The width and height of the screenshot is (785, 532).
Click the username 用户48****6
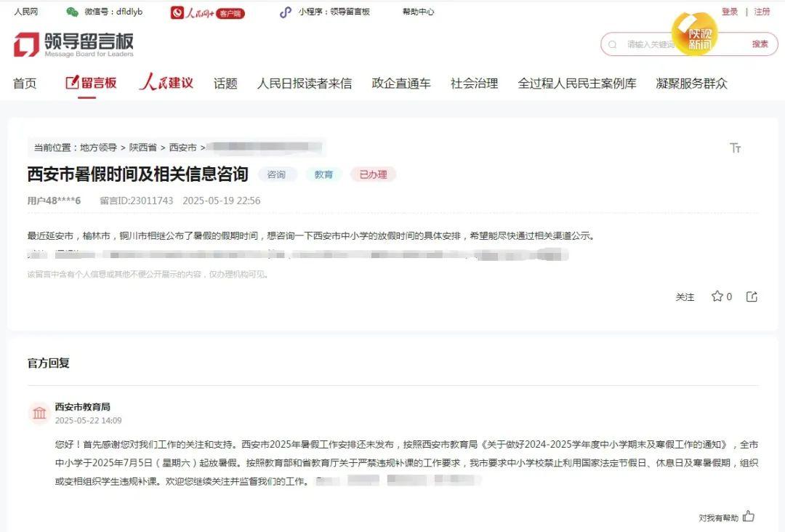(54, 201)
